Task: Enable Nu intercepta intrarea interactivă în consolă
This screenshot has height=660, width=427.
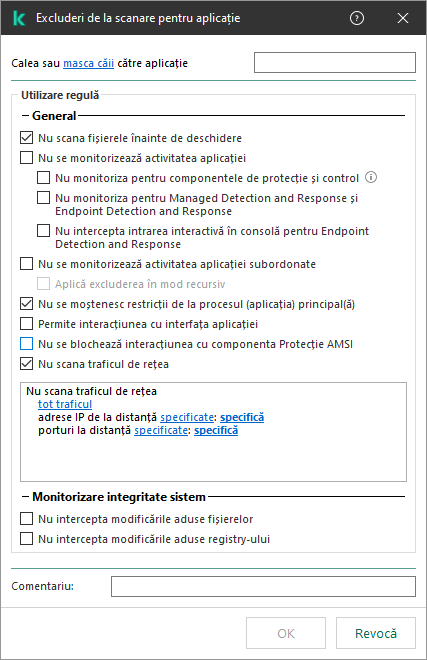Action: [43, 231]
